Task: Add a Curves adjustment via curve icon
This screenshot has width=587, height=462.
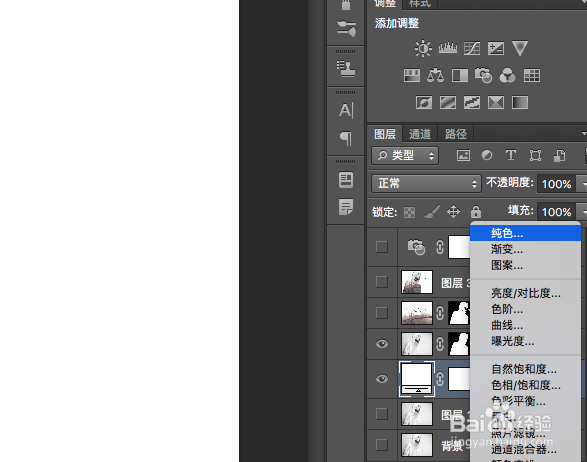Action: coord(472,48)
